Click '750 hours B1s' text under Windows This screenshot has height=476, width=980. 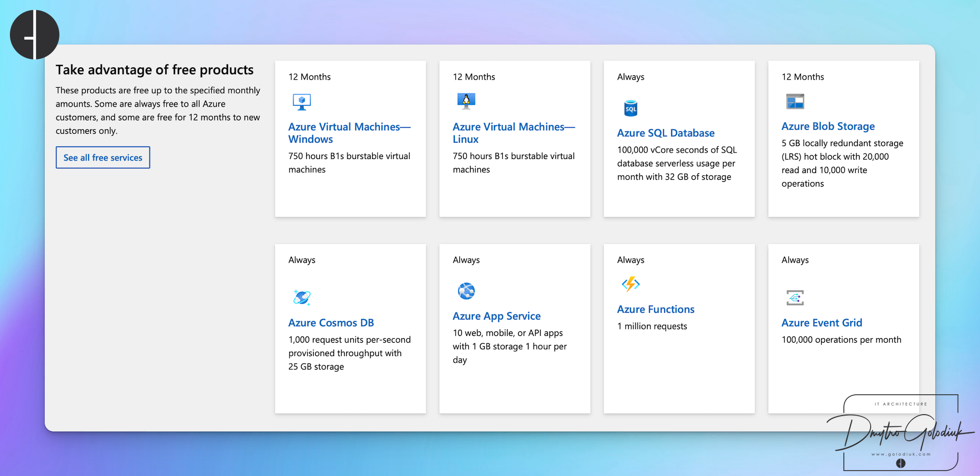click(349, 162)
